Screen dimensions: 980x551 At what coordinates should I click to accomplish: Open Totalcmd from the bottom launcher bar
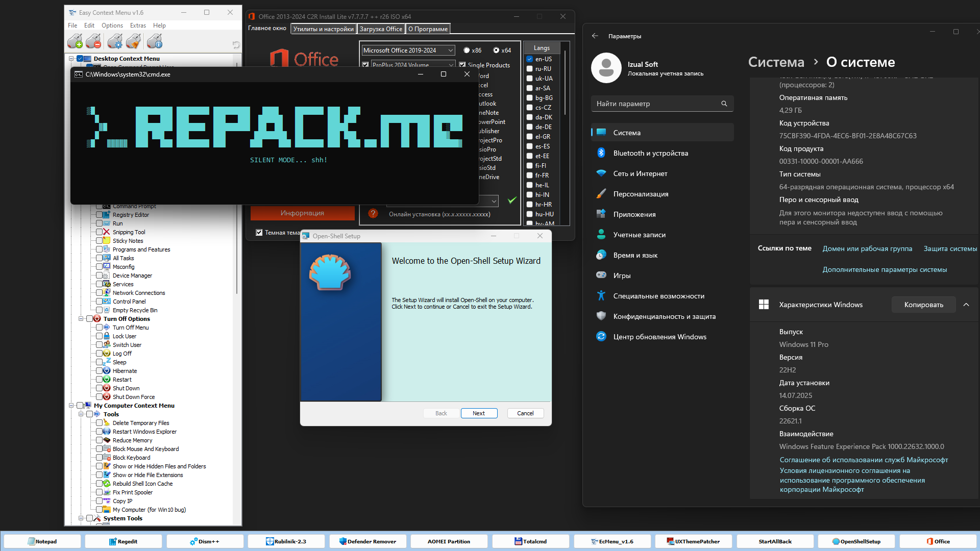531,541
